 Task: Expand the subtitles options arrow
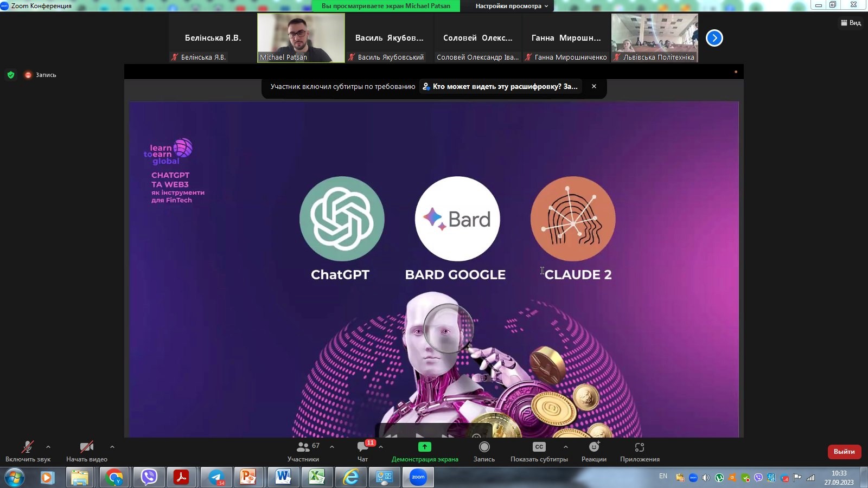(x=566, y=447)
